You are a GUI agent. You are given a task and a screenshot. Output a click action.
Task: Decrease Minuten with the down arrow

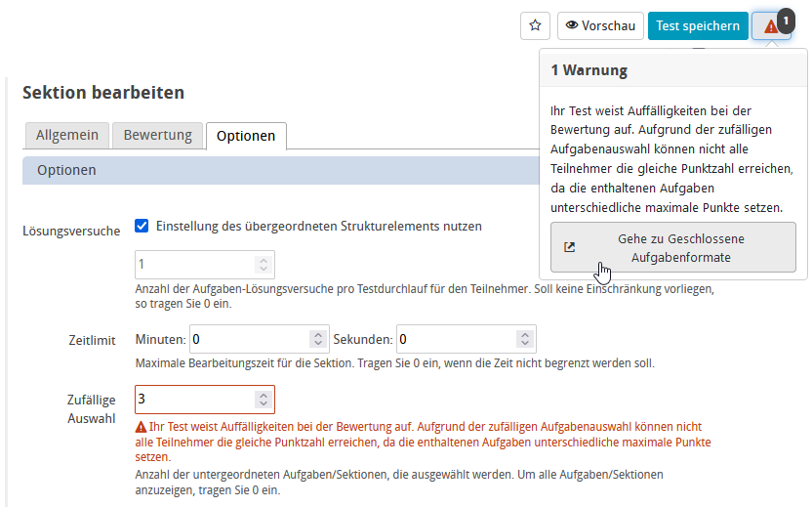318,344
